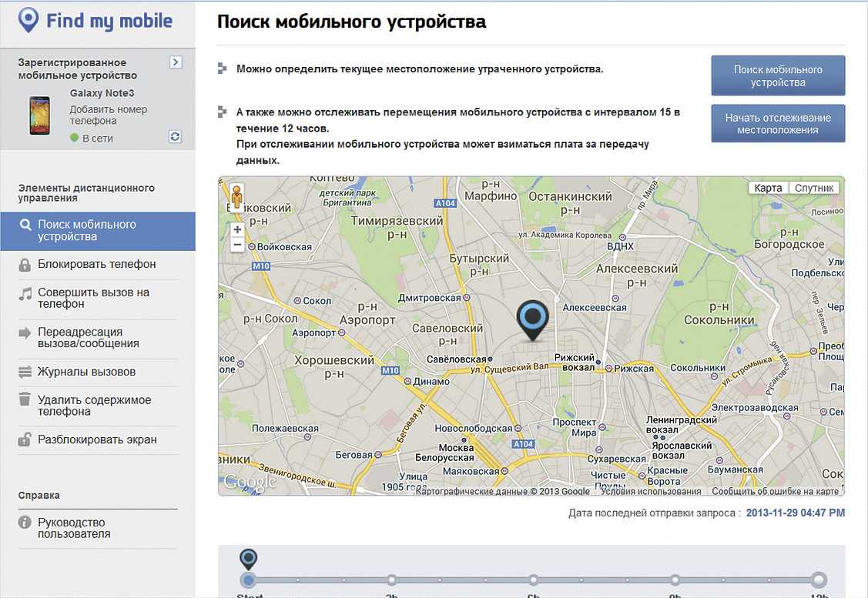
Task: Click the lock icon for Блокировать телефон
Action: point(25,265)
